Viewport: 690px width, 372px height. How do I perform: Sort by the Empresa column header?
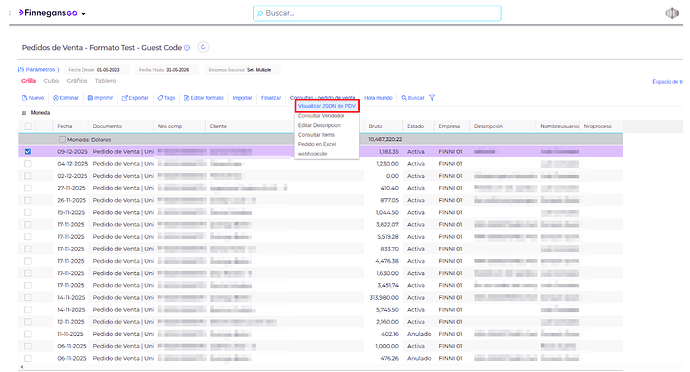(x=449, y=126)
